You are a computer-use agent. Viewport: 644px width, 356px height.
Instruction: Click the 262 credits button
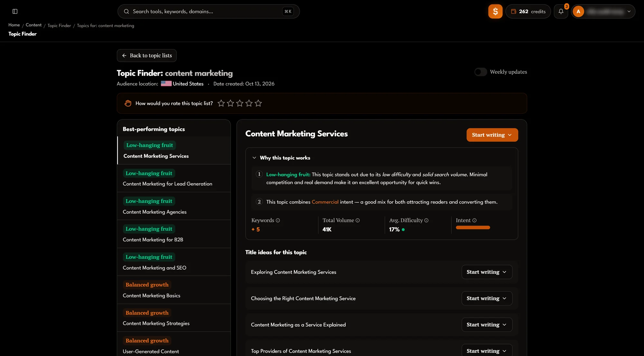(x=528, y=11)
